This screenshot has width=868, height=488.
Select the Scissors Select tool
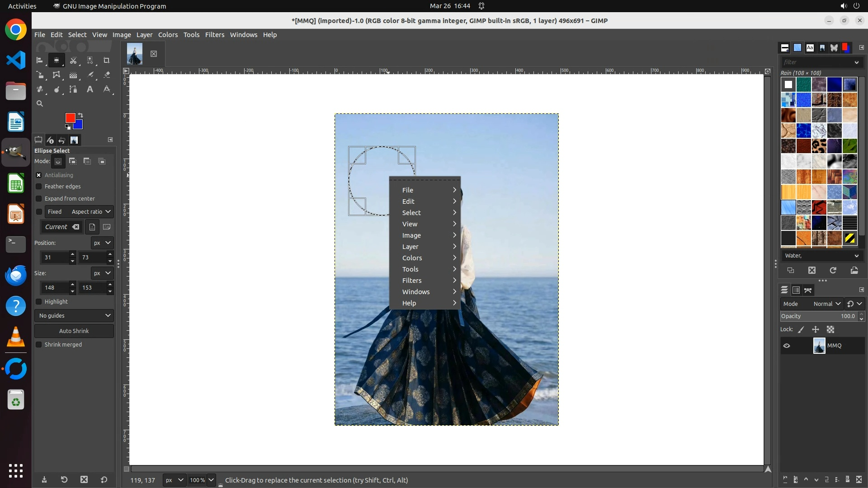pyautogui.click(x=73, y=60)
